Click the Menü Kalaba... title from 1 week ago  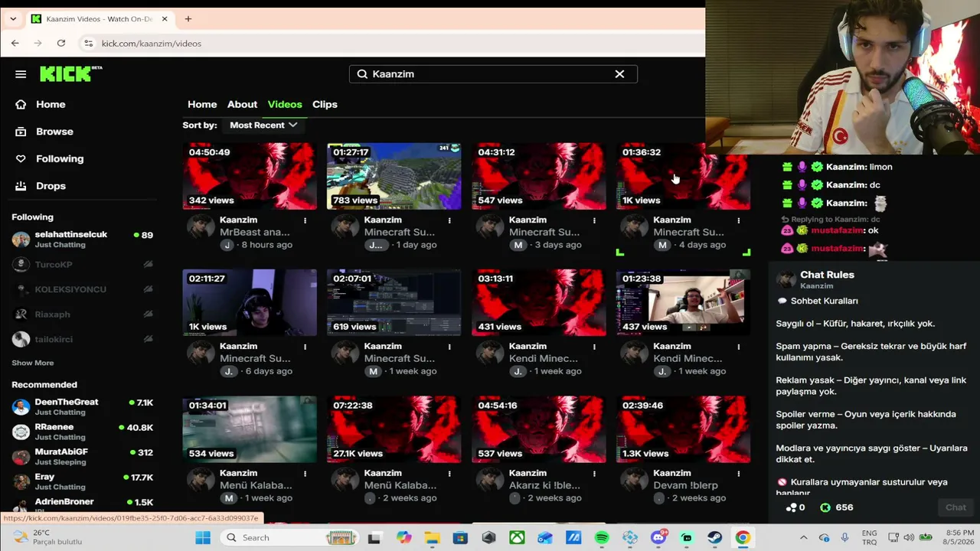[x=255, y=485]
